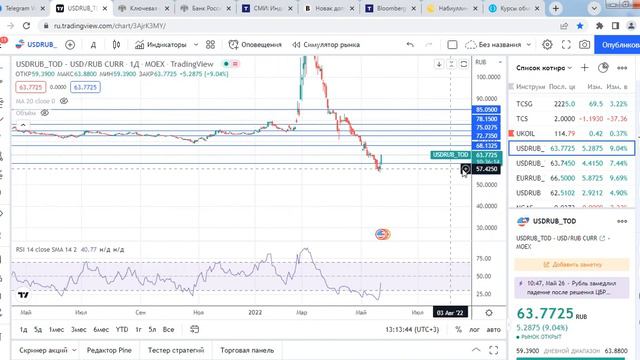Take a chart snapshot with camera icon

(x=584, y=44)
